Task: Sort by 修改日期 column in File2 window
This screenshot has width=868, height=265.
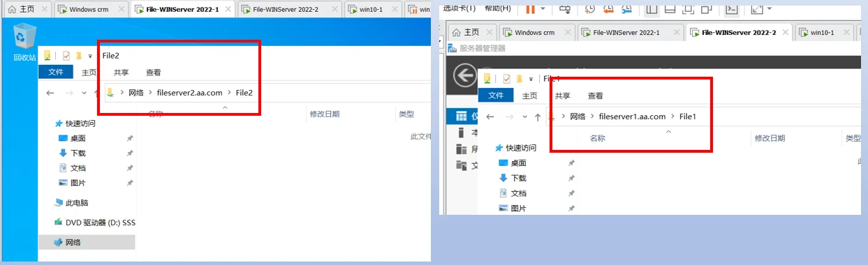Action: [x=325, y=114]
